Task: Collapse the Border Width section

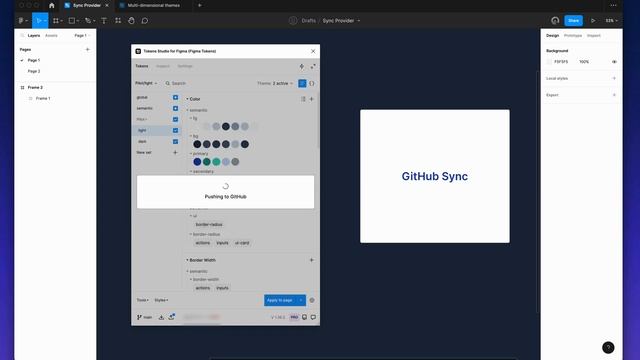Action: tap(201, 260)
